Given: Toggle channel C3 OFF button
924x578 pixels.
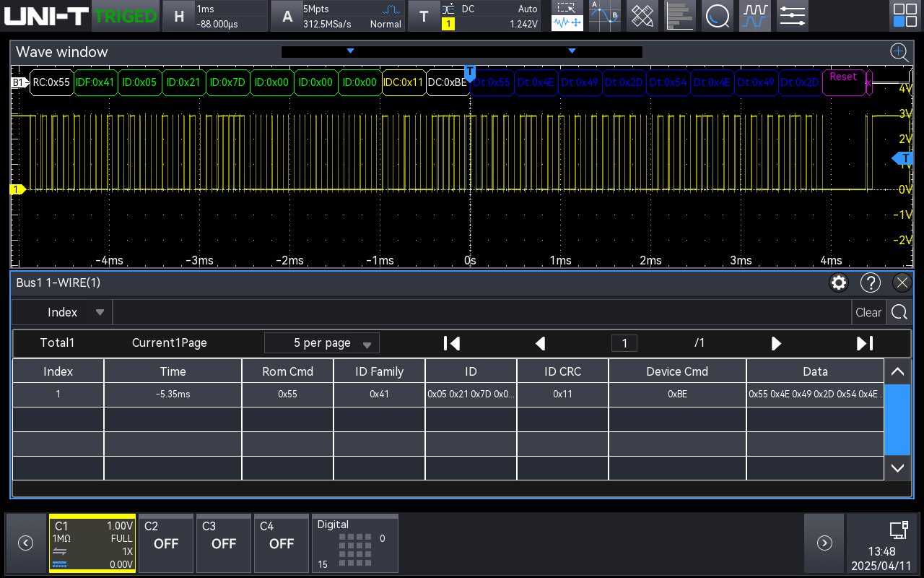Looking at the screenshot, I should (224, 543).
